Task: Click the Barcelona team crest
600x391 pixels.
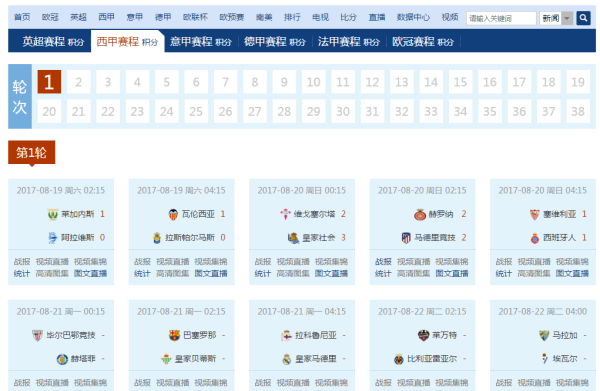Action: click(174, 336)
